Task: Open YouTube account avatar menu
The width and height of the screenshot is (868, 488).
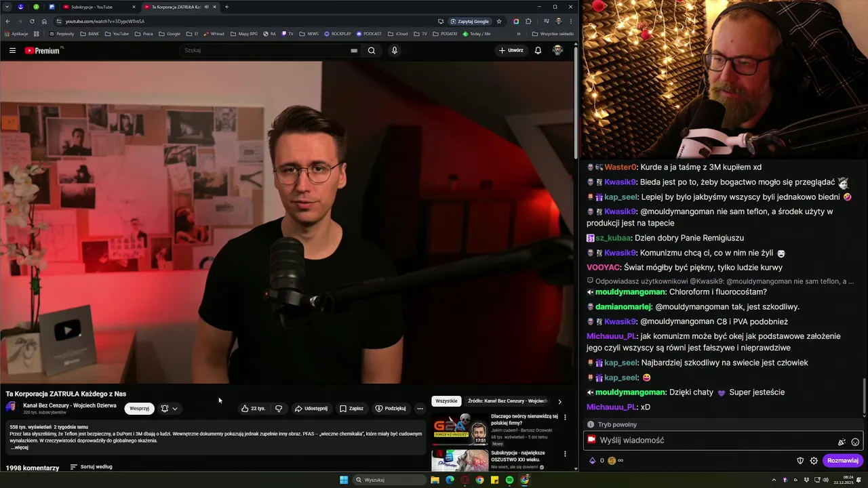Action: [557, 50]
